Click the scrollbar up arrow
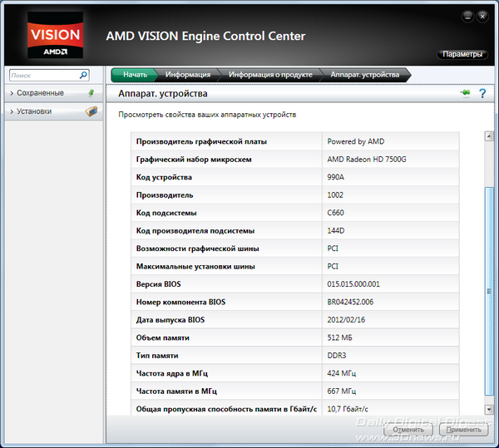Image resolution: width=499 pixels, height=448 pixels. [489, 136]
